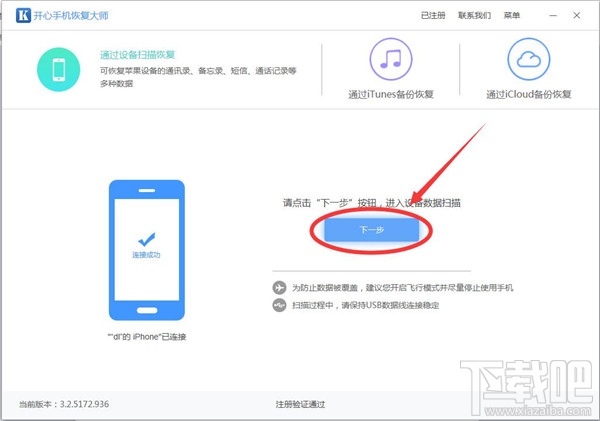Viewport: 600px width, 421px height.
Task: Switch to 通过iTunes备份恢复 tab
Action: pos(391,95)
